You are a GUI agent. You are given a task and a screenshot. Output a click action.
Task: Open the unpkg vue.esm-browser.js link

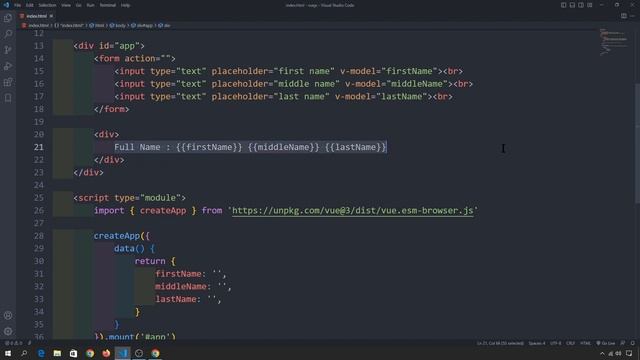[x=353, y=211]
